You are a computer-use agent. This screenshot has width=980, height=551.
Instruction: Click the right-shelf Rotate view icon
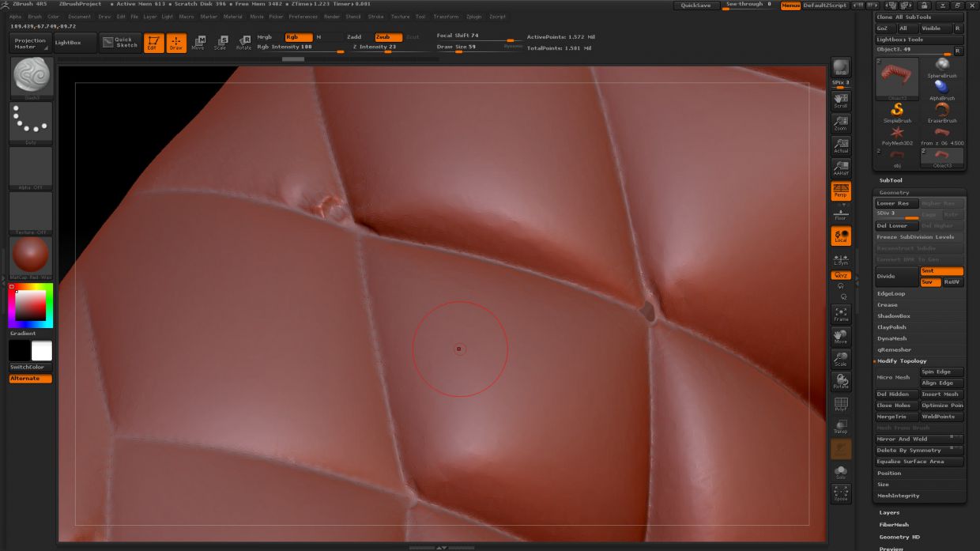click(x=841, y=381)
